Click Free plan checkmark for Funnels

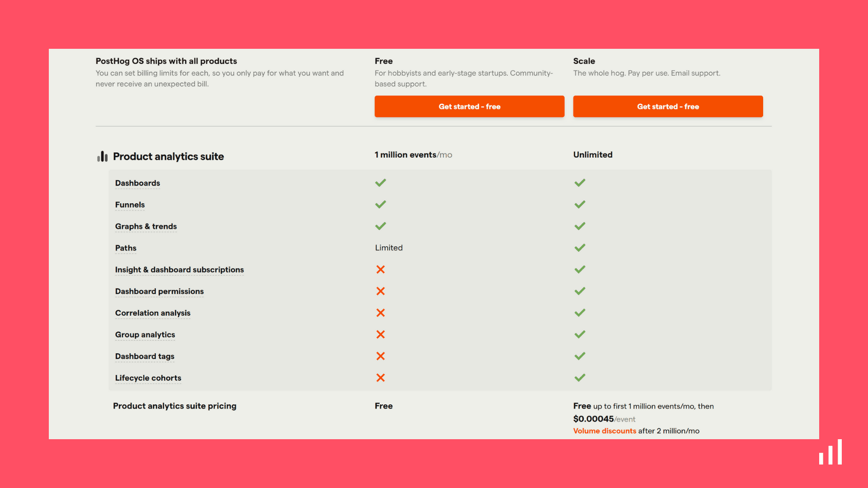coord(381,204)
